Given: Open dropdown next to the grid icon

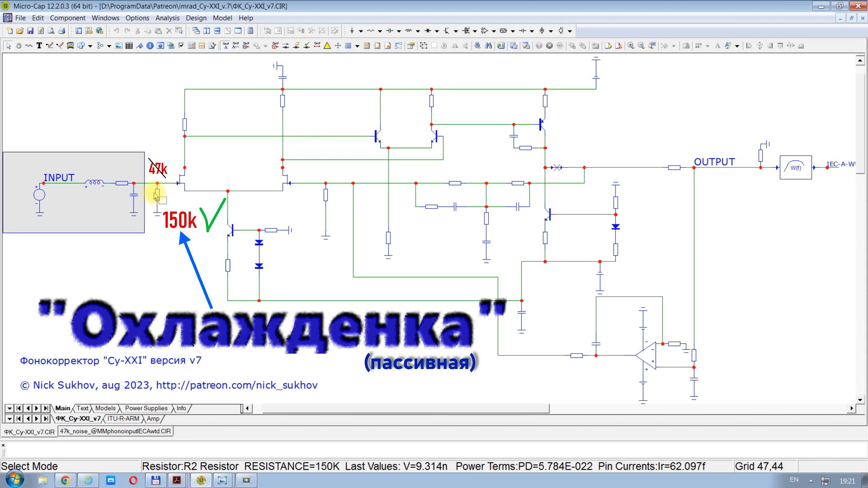Looking at the screenshot, I should tap(357, 46).
